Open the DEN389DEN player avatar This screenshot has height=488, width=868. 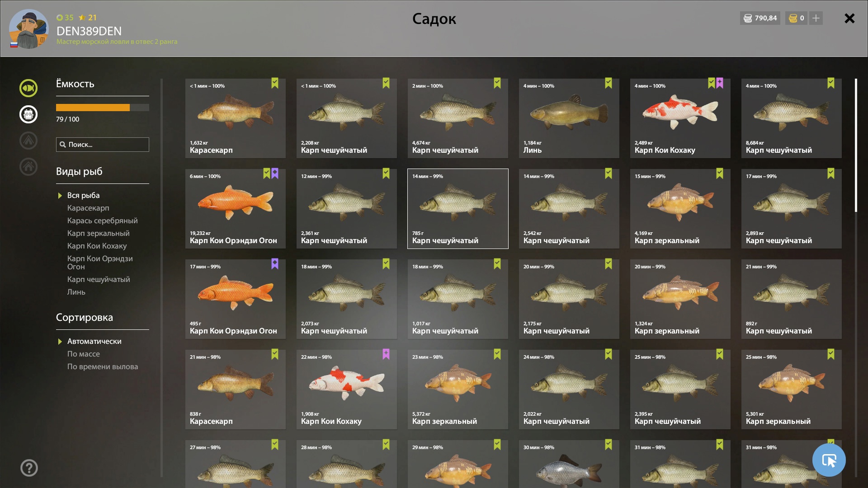click(x=29, y=29)
